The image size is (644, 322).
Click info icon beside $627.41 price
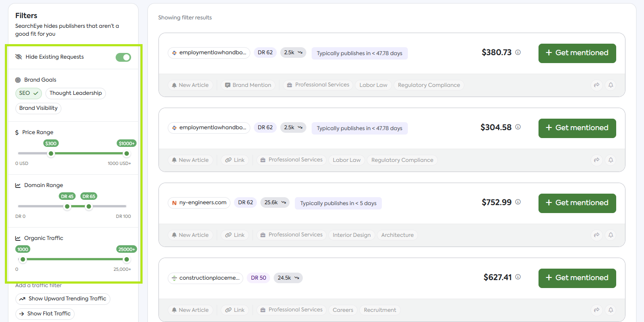tap(518, 277)
